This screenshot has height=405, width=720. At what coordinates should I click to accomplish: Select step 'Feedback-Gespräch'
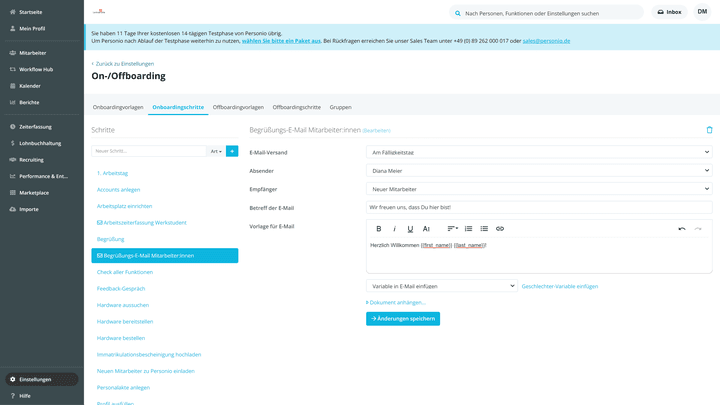(x=121, y=289)
